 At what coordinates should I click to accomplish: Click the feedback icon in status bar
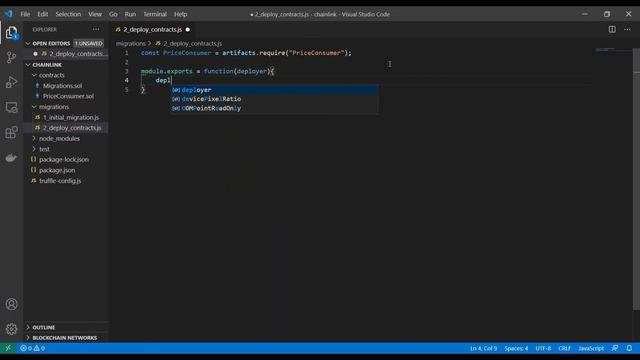(x=615, y=348)
